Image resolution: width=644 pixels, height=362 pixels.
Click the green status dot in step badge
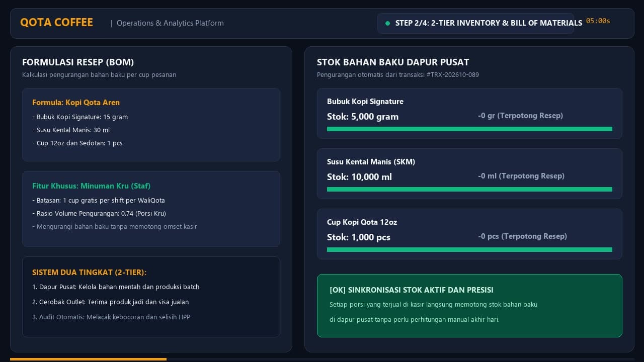click(x=387, y=23)
